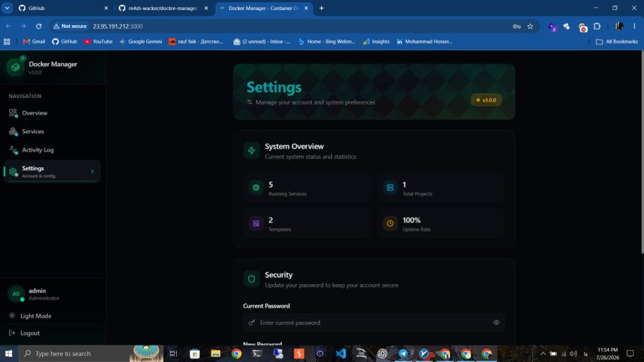Click the Security shield icon
Screen dimensions: 644x362
[252, 279]
